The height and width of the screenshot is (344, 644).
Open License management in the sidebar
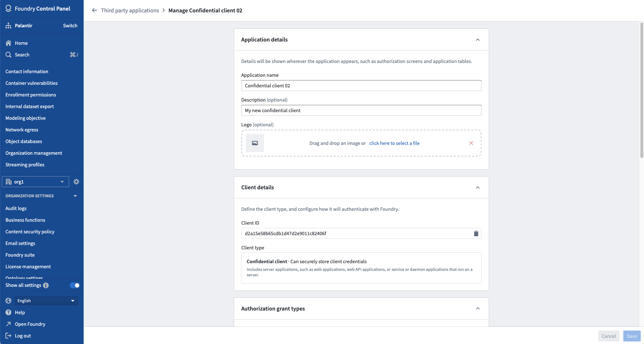click(x=28, y=266)
